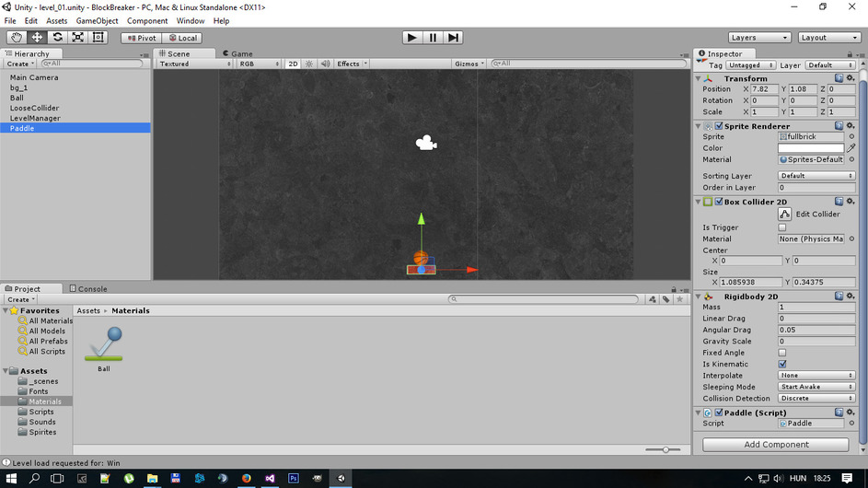Step one frame forward
868x488 pixels.
tap(453, 38)
